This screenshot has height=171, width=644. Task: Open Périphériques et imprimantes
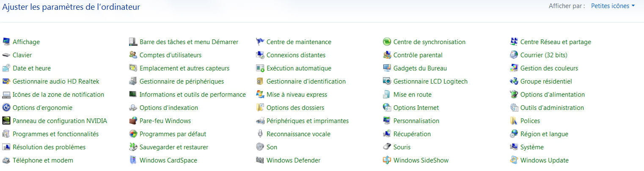tap(308, 121)
